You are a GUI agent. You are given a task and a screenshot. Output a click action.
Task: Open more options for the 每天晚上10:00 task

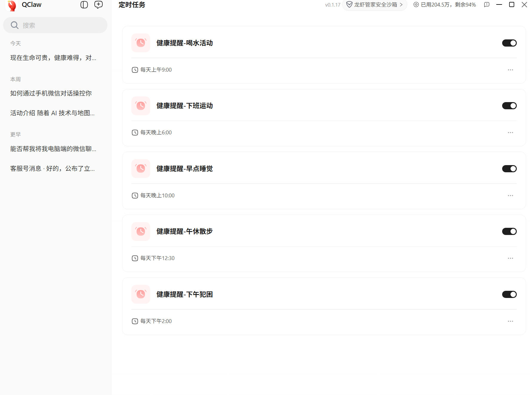pos(511,196)
